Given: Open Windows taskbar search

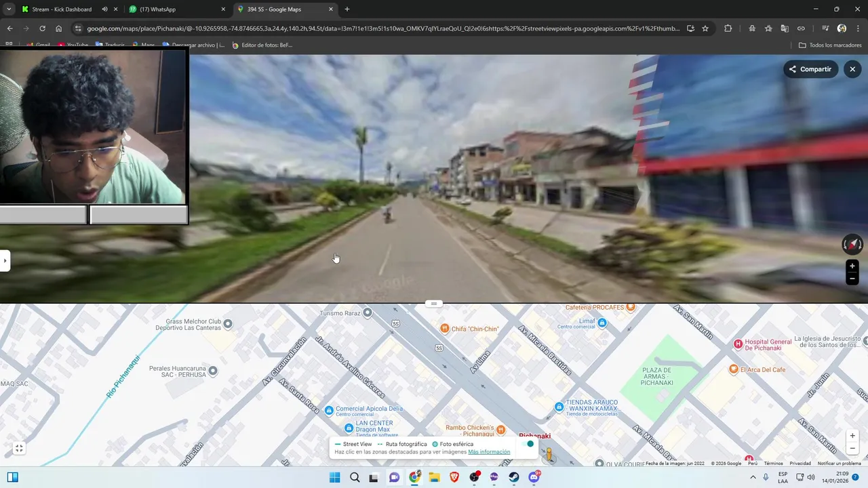Looking at the screenshot, I should (355, 477).
